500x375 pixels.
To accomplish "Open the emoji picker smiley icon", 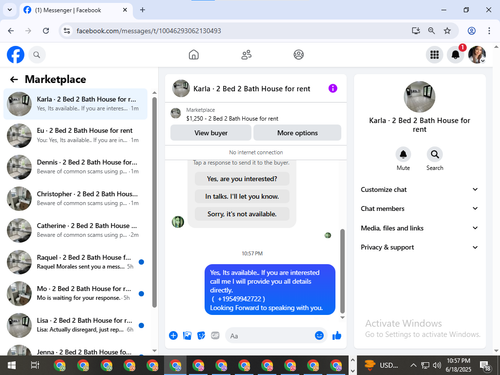I will [319, 335].
